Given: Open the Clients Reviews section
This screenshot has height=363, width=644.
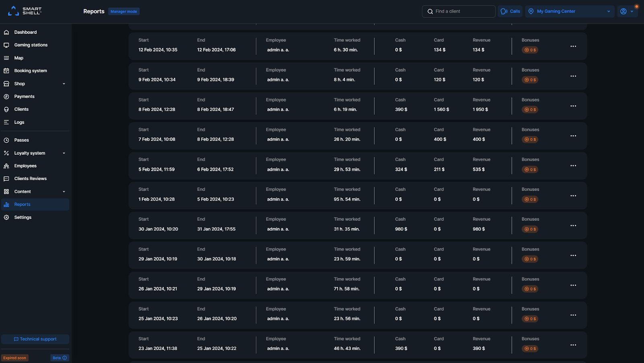Looking at the screenshot, I should point(30,178).
